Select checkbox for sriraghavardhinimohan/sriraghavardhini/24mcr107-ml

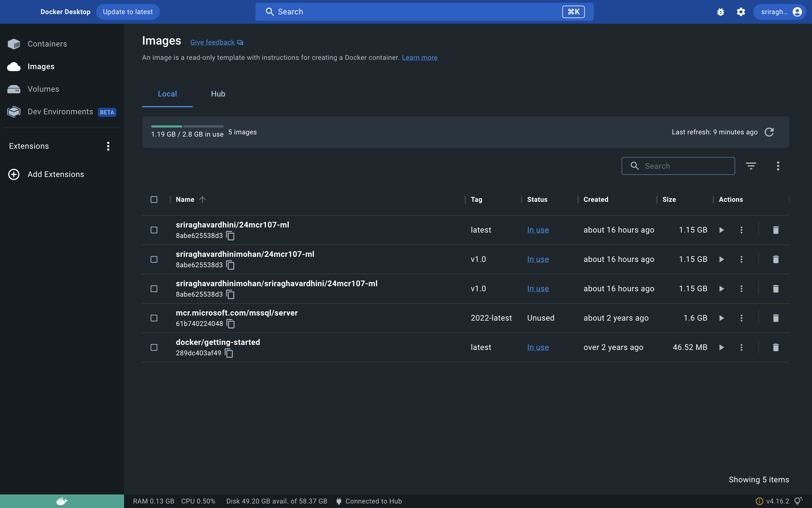tap(154, 289)
